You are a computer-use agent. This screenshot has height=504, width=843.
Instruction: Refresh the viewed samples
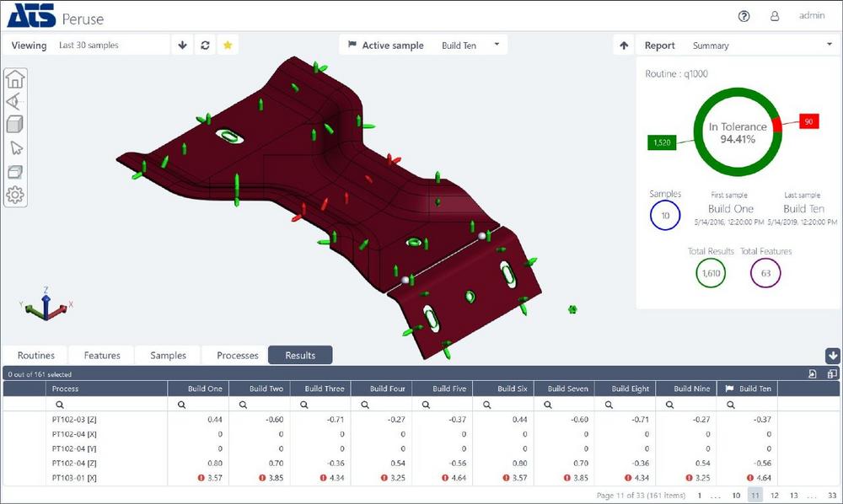click(x=205, y=46)
